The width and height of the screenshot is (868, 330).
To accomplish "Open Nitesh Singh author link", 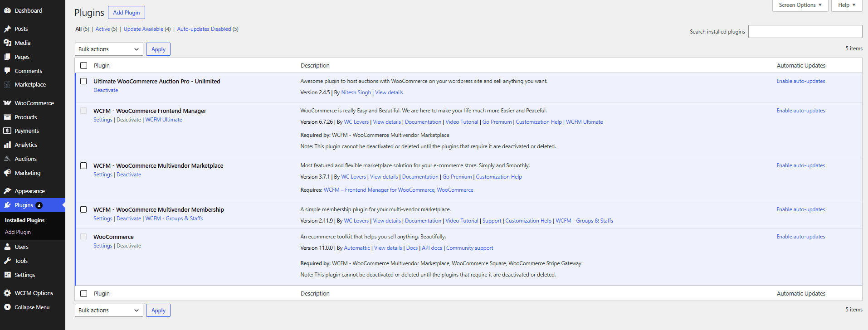I will (356, 92).
